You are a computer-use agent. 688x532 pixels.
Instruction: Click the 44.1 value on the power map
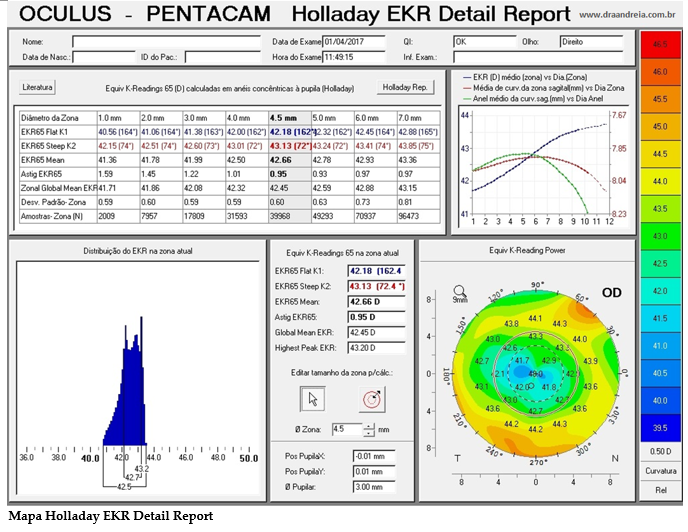535,318
